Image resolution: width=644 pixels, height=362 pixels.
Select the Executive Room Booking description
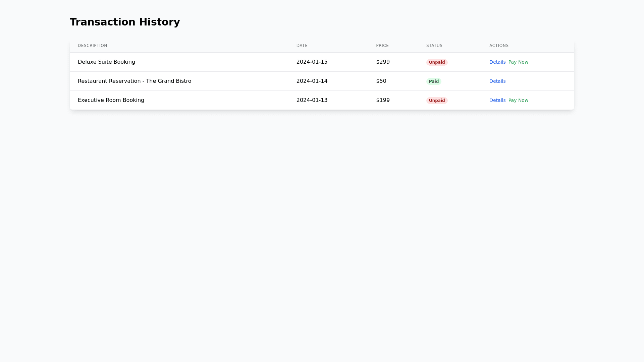111,100
